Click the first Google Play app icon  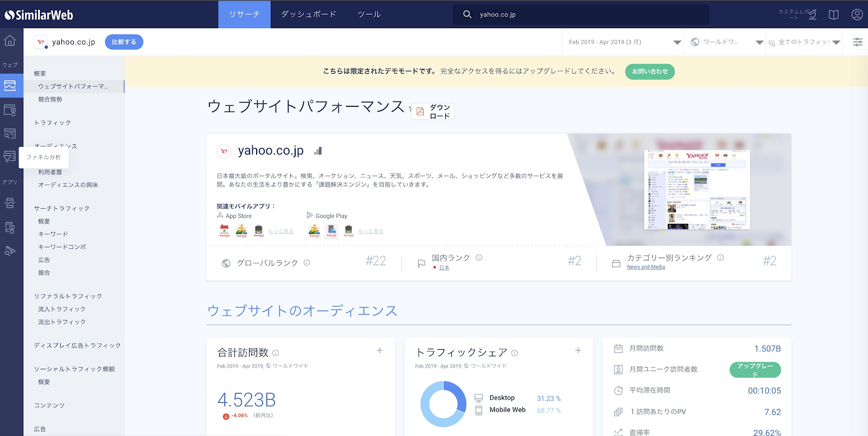pos(314,231)
